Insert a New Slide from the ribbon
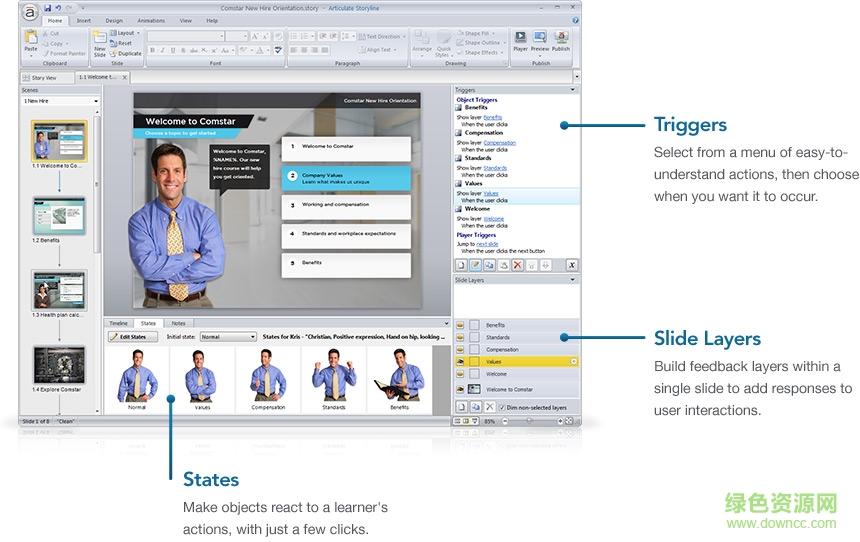This screenshot has height=542, width=860. 99,42
